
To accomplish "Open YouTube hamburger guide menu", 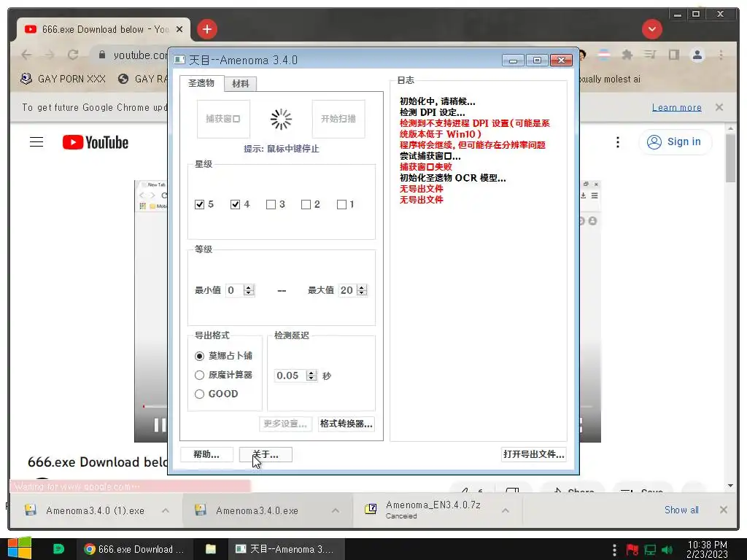I will coord(36,142).
